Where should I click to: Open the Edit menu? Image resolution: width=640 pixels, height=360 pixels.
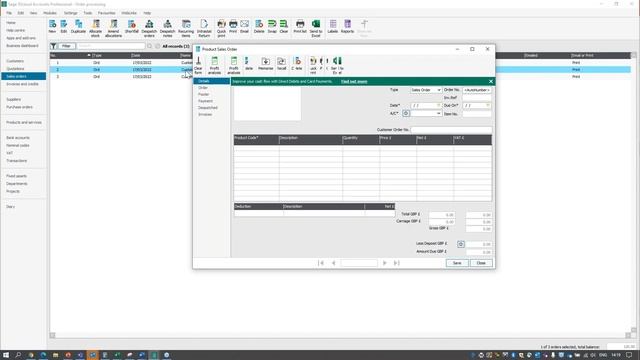point(21,13)
